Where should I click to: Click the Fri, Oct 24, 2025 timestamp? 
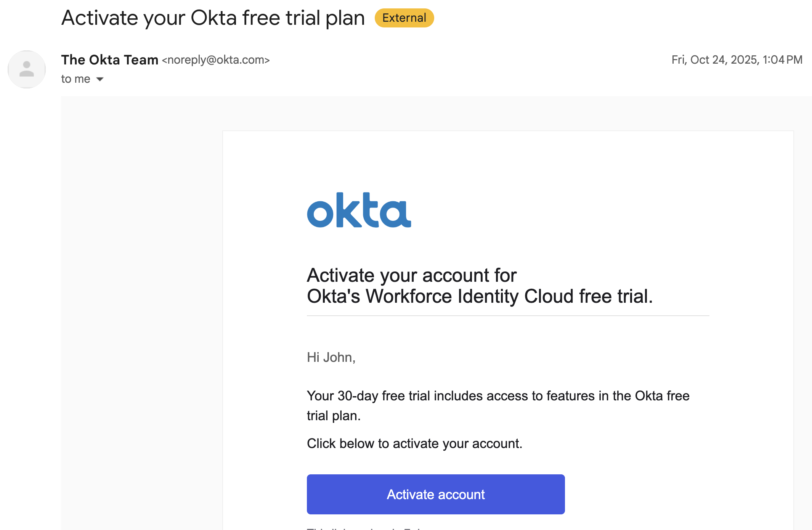(737, 60)
